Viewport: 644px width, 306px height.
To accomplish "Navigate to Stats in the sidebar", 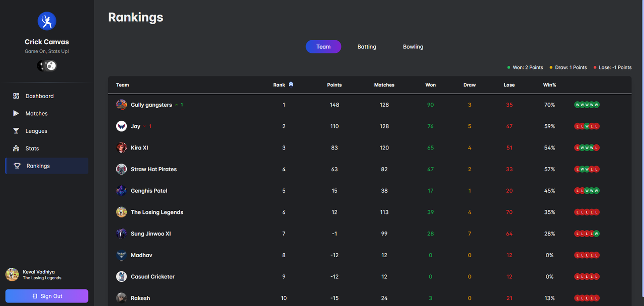I will pos(47,148).
